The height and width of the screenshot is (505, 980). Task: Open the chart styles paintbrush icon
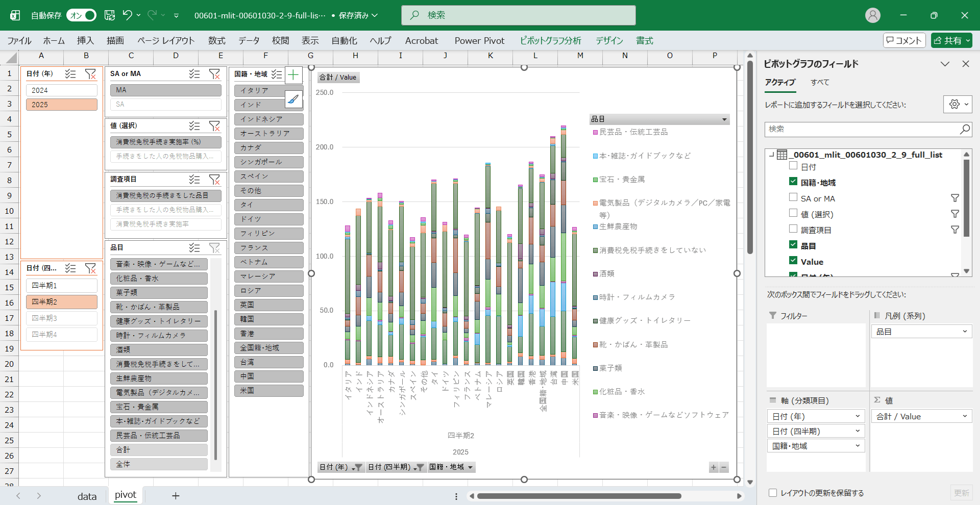pyautogui.click(x=293, y=99)
